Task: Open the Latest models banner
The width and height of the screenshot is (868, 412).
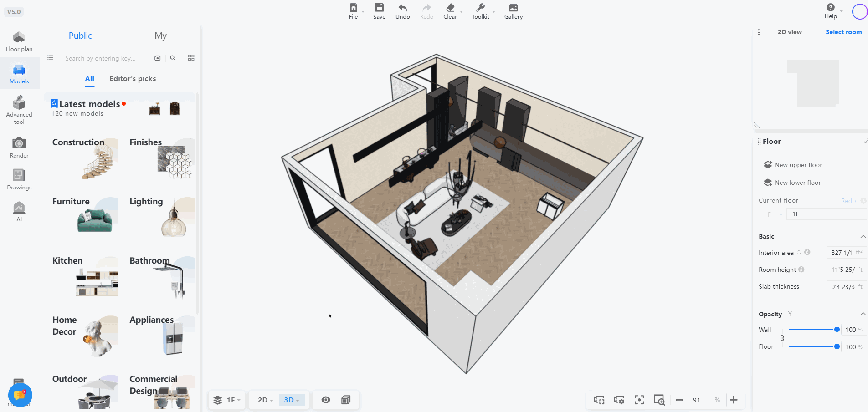Action: [x=120, y=108]
